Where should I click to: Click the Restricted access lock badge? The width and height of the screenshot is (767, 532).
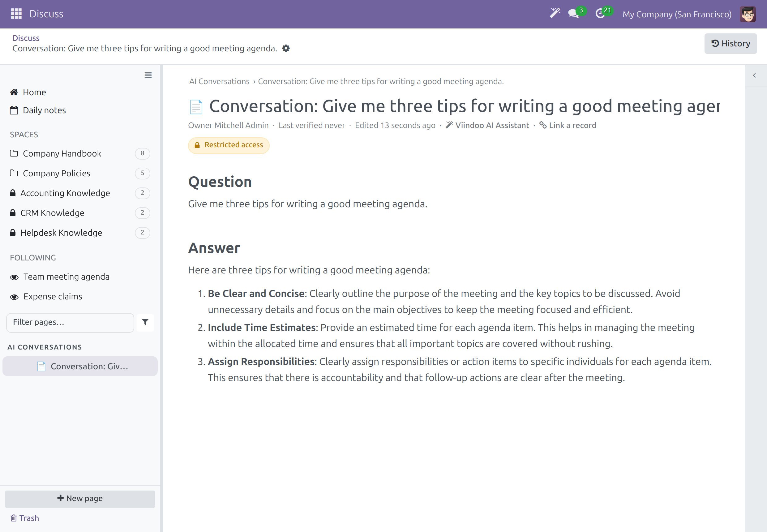click(x=229, y=145)
